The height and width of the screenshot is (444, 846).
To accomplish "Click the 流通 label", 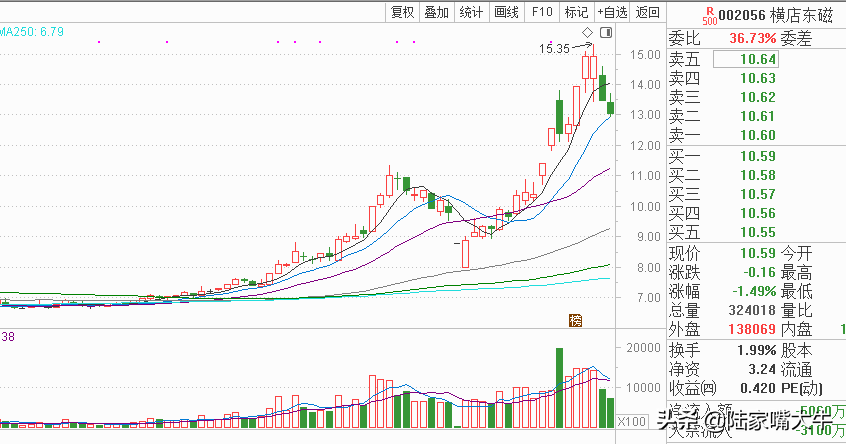I will (x=796, y=369).
